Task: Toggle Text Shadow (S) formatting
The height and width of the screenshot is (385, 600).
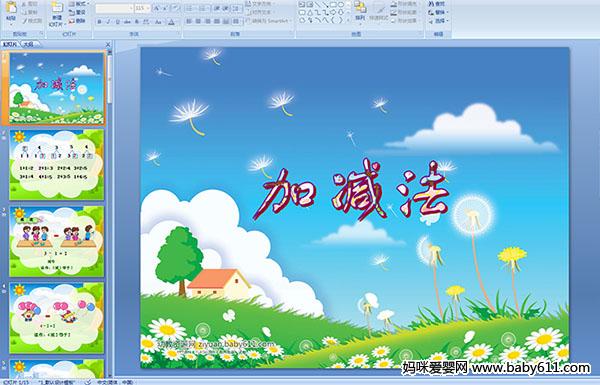Action: click(137, 22)
